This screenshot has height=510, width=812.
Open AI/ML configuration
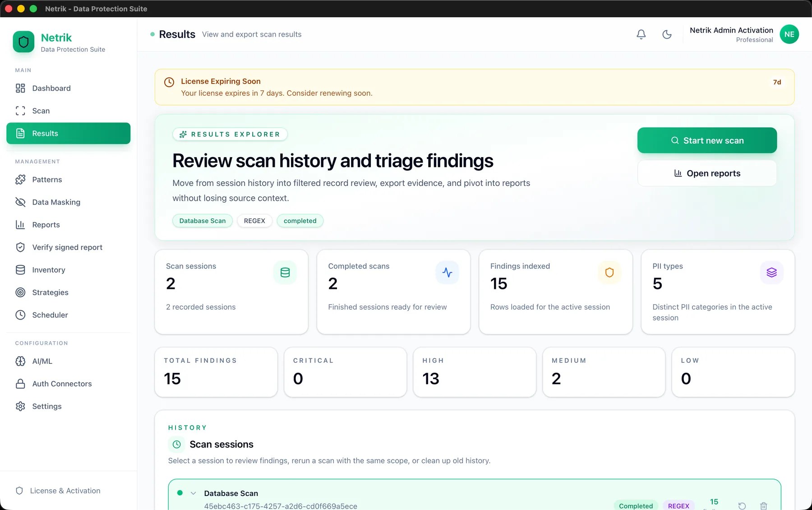[x=68, y=361]
